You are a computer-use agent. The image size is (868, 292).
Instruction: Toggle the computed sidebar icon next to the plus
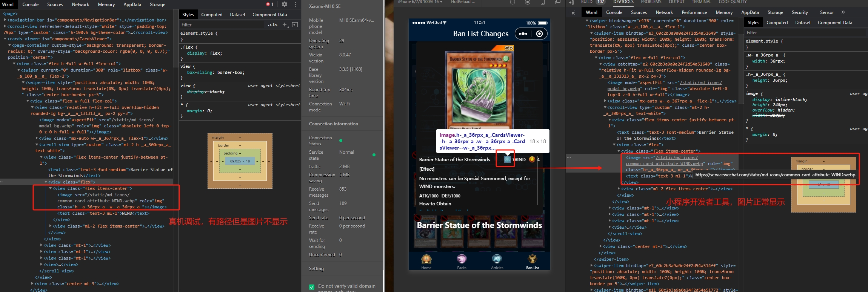click(x=295, y=24)
